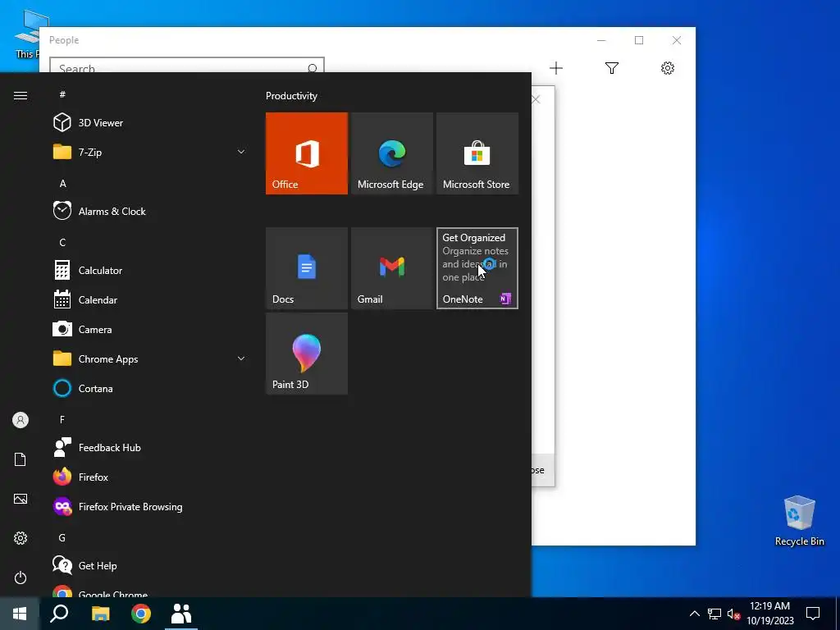Open taskbar Search
Image resolution: width=840 pixels, height=630 pixels.
59,614
